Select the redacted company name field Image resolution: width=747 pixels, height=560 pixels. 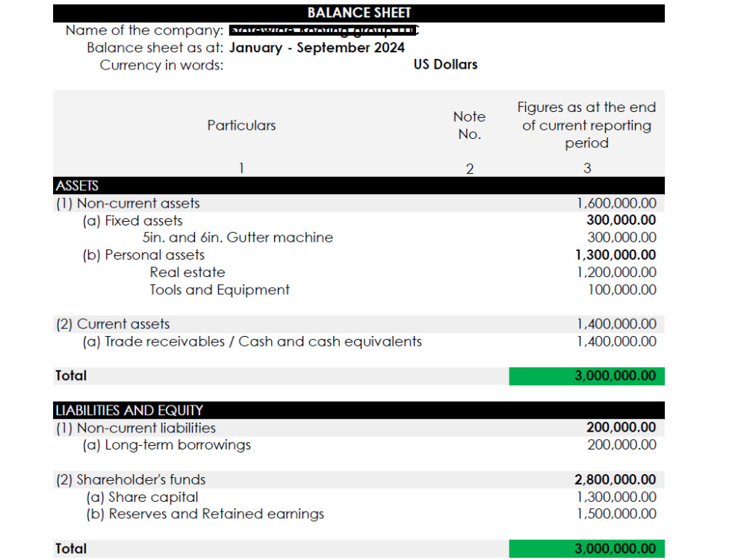click(323, 31)
